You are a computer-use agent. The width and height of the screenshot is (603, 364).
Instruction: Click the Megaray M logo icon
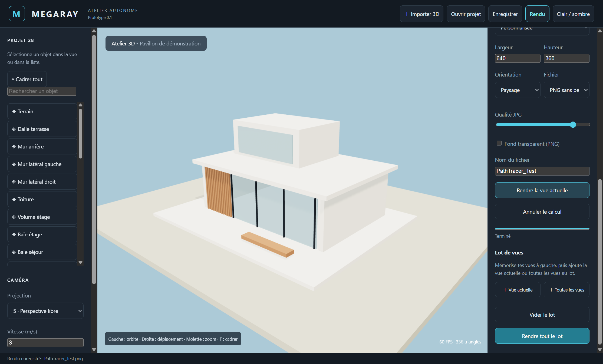[17, 14]
